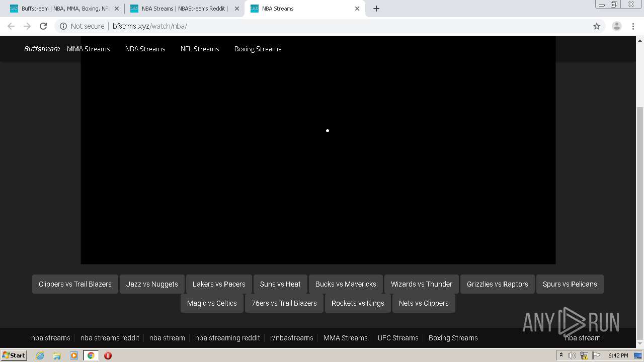644x362 pixels.
Task: Launch Internet Explorer from taskbar
Action: [x=40, y=355]
